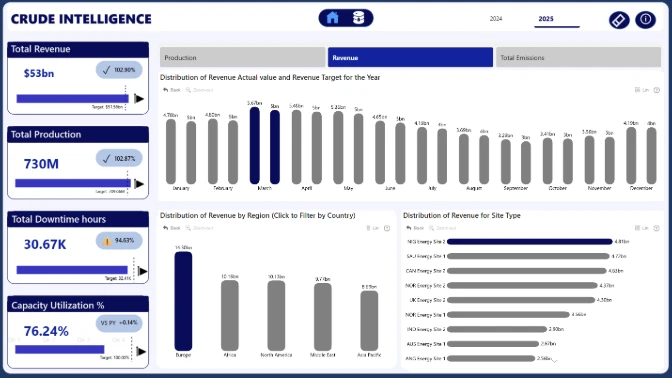Click the Capacity Utilization progress bar
Image resolution: width=672 pixels, height=378 pixels.
click(x=60, y=350)
